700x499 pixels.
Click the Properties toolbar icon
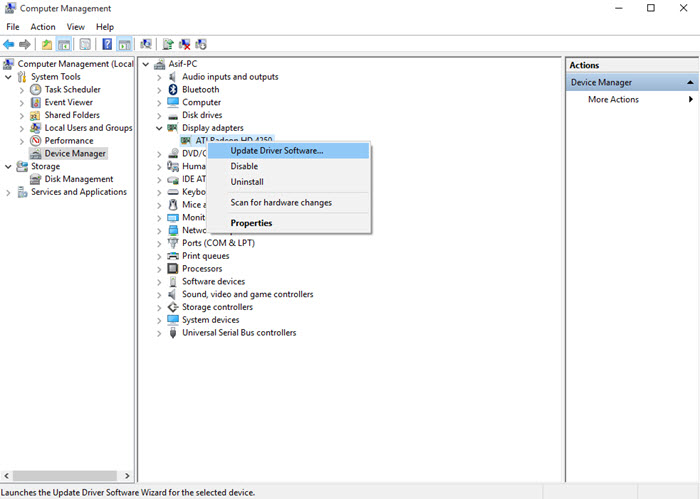(x=85, y=44)
